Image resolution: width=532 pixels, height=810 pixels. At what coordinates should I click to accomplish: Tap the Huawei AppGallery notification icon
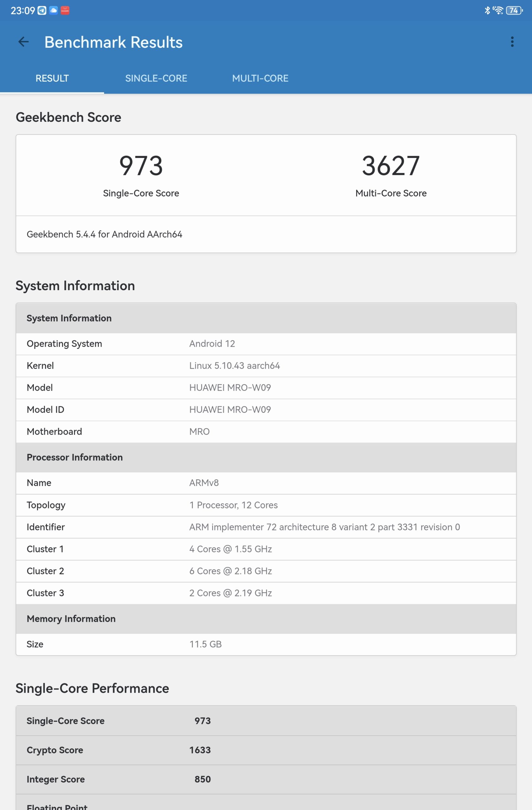(x=65, y=10)
